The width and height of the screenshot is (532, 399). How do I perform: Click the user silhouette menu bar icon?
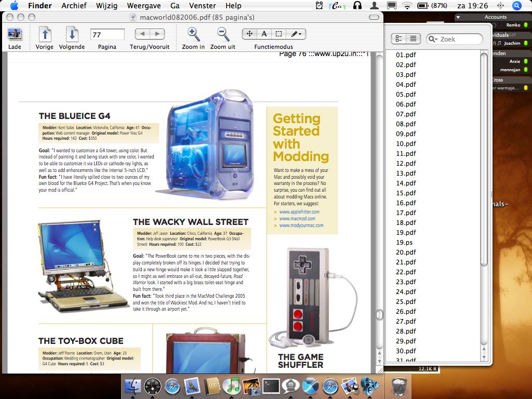(x=374, y=5)
